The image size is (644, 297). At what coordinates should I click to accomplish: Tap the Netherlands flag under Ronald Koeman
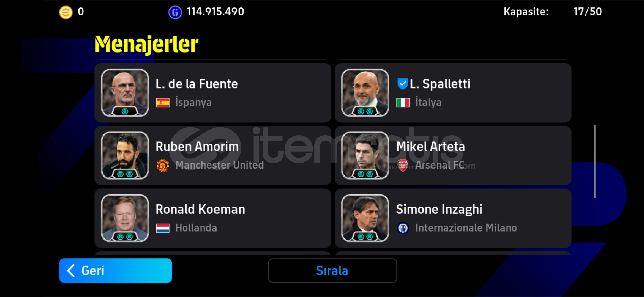click(163, 228)
